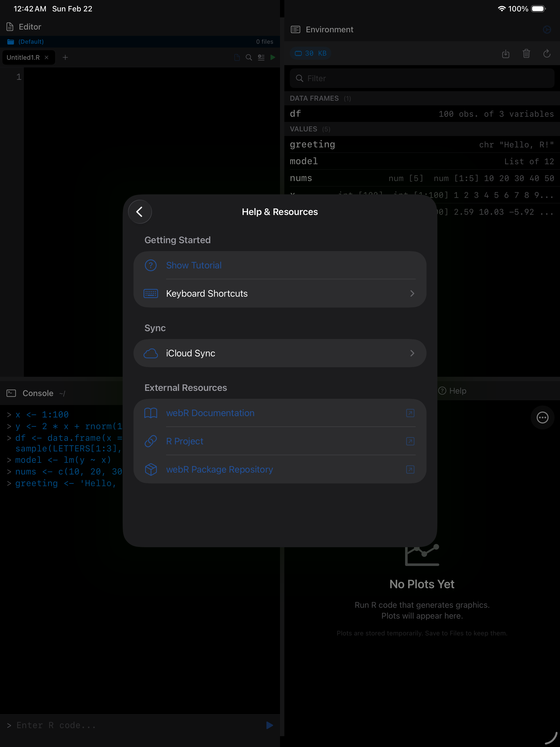Click the Console terminal icon

point(11,393)
